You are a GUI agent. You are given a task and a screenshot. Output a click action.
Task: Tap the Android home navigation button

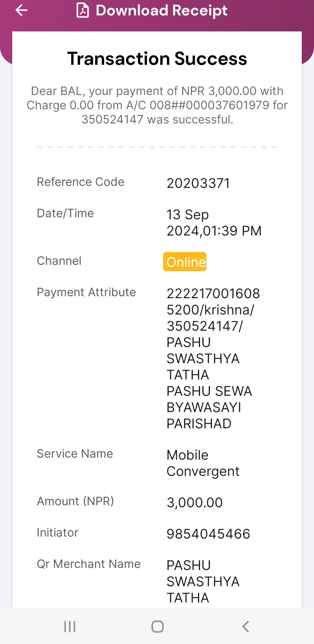click(158, 627)
